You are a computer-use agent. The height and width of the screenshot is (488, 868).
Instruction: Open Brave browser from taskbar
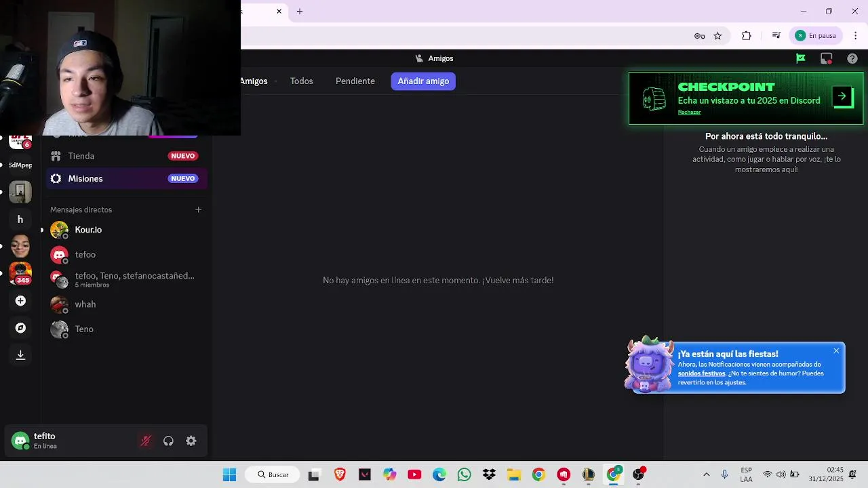tap(340, 474)
